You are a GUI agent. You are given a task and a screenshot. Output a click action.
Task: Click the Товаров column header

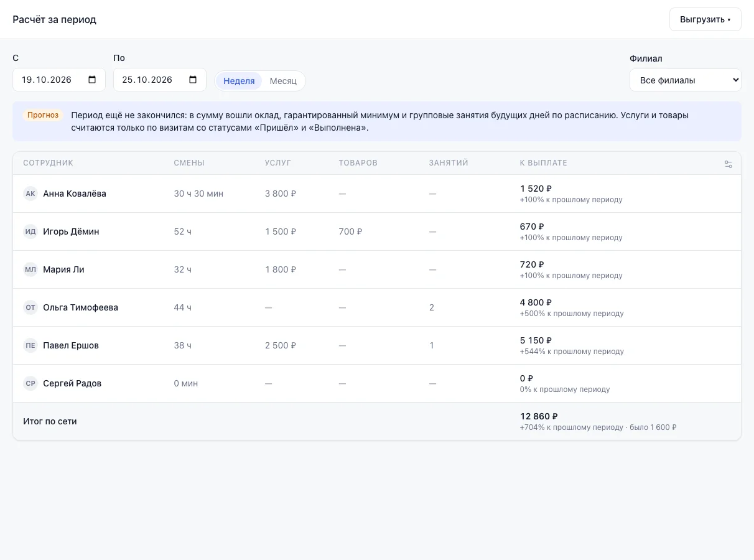click(358, 163)
